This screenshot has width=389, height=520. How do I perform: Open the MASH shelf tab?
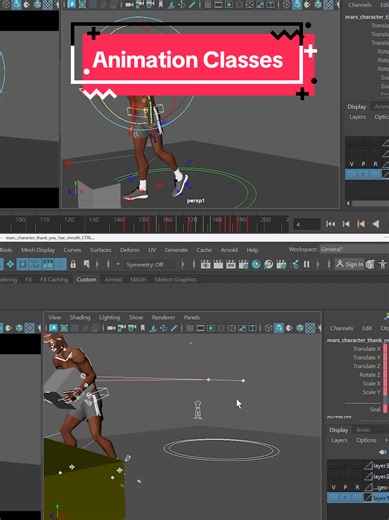pyautogui.click(x=138, y=279)
